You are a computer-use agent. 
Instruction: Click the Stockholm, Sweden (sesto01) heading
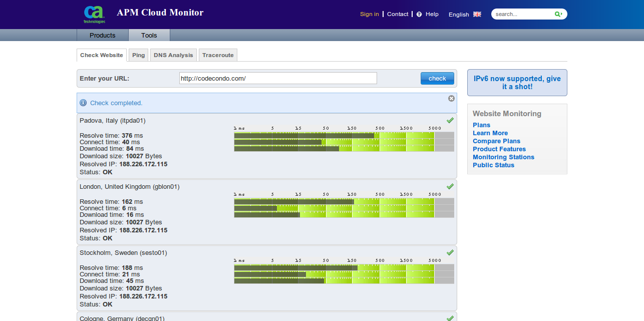pos(124,253)
